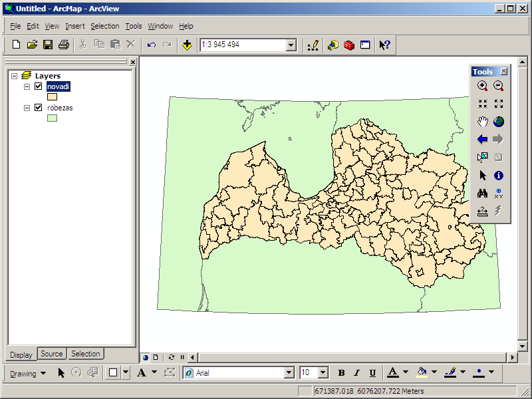Click the New Map File icon

[x=16, y=45]
